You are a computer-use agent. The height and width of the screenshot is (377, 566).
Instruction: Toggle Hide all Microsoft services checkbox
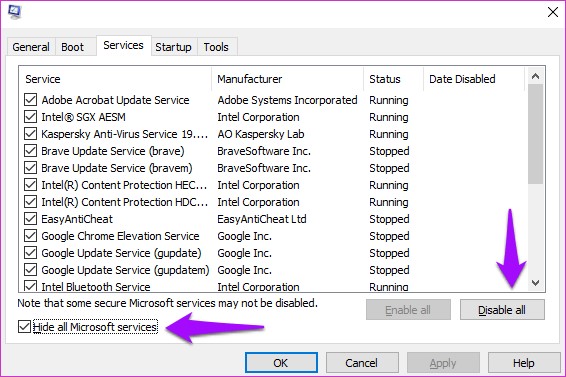[x=24, y=327]
